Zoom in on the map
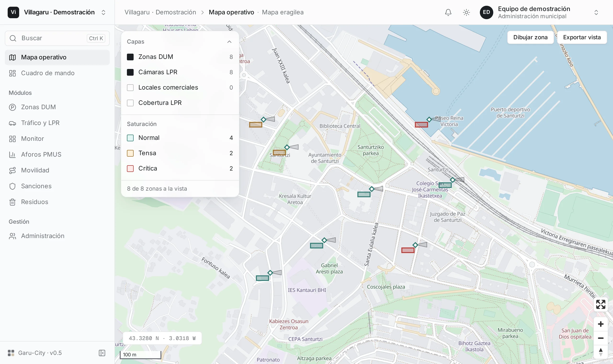The width and height of the screenshot is (613, 364). pos(601,324)
